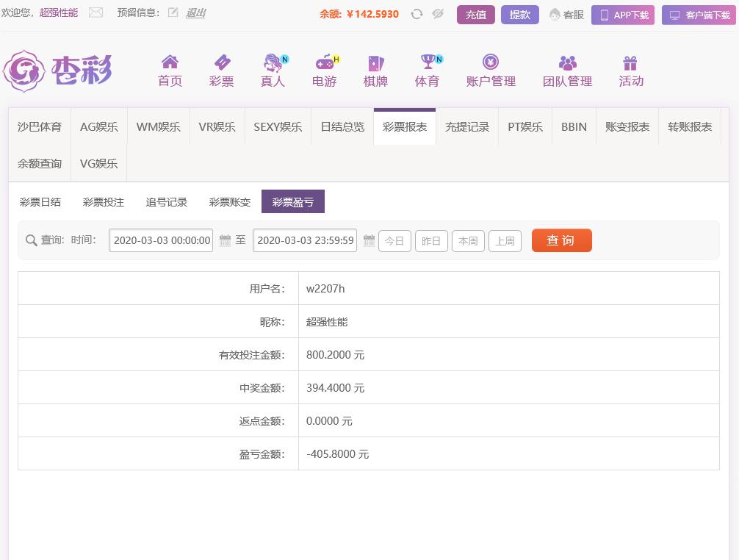Switch to VR娱乐 tab
This screenshot has width=739, height=560.
coord(217,127)
